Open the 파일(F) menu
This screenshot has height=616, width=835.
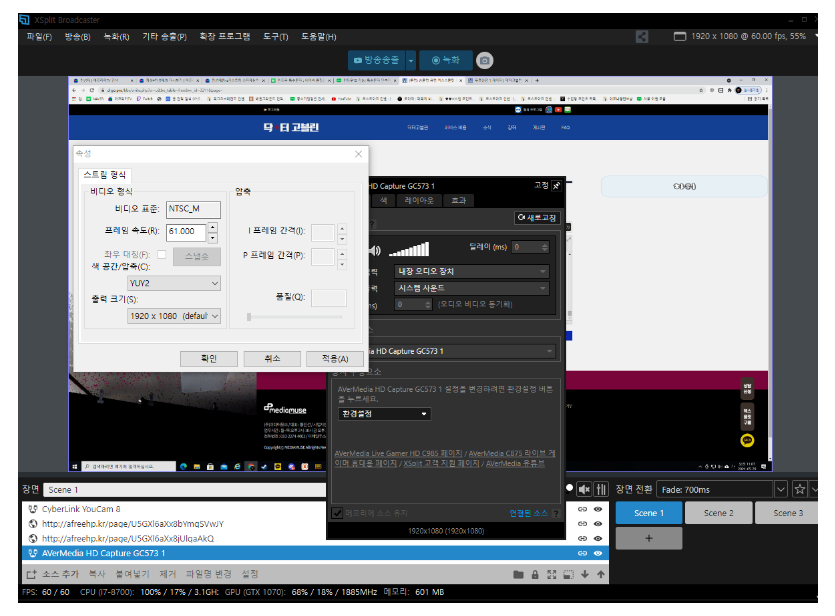click(39, 37)
